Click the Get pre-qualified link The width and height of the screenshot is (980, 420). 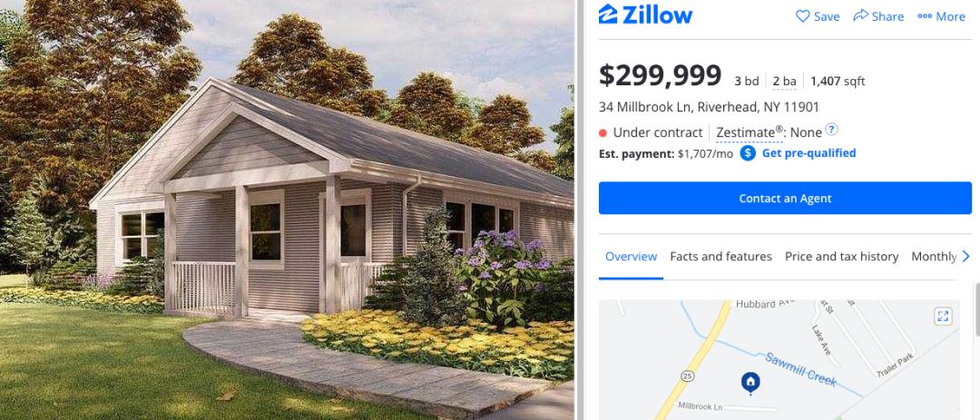click(x=808, y=153)
